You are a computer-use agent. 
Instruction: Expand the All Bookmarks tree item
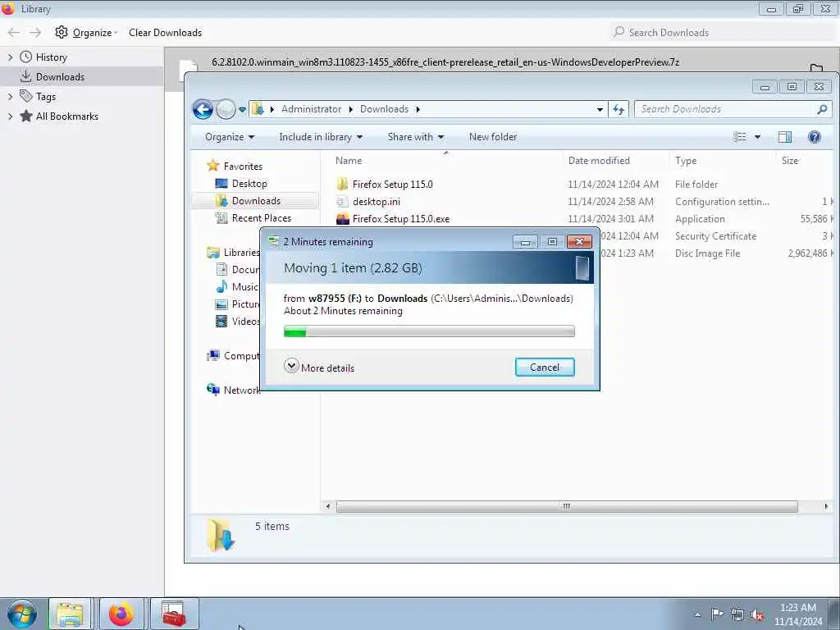[10, 116]
